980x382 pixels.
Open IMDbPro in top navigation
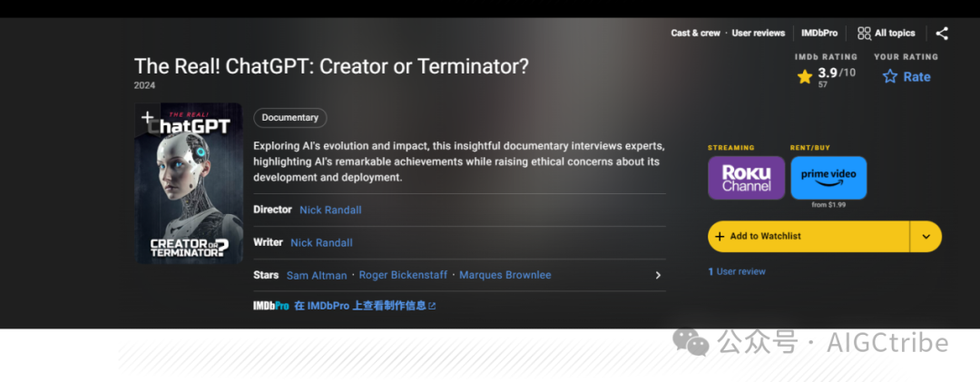[819, 34]
